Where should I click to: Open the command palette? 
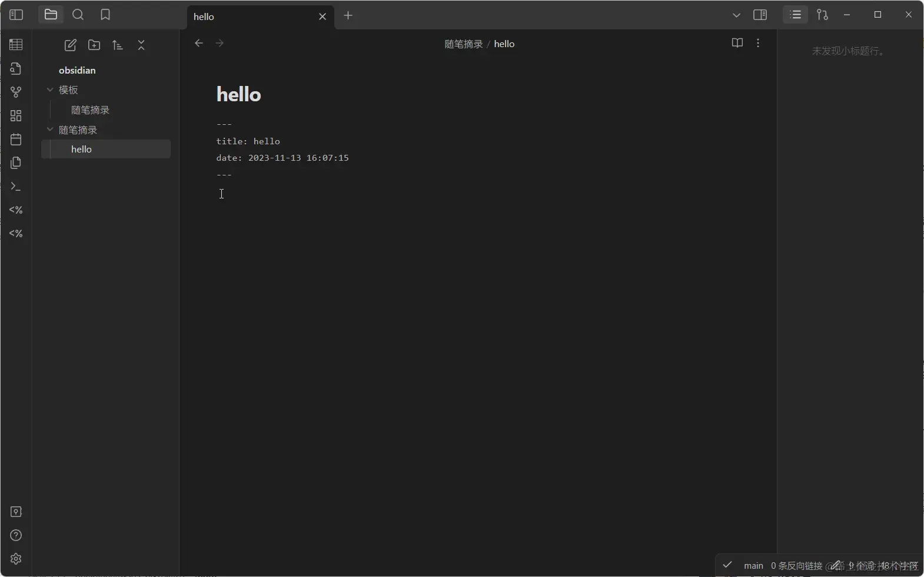pyautogui.click(x=16, y=186)
